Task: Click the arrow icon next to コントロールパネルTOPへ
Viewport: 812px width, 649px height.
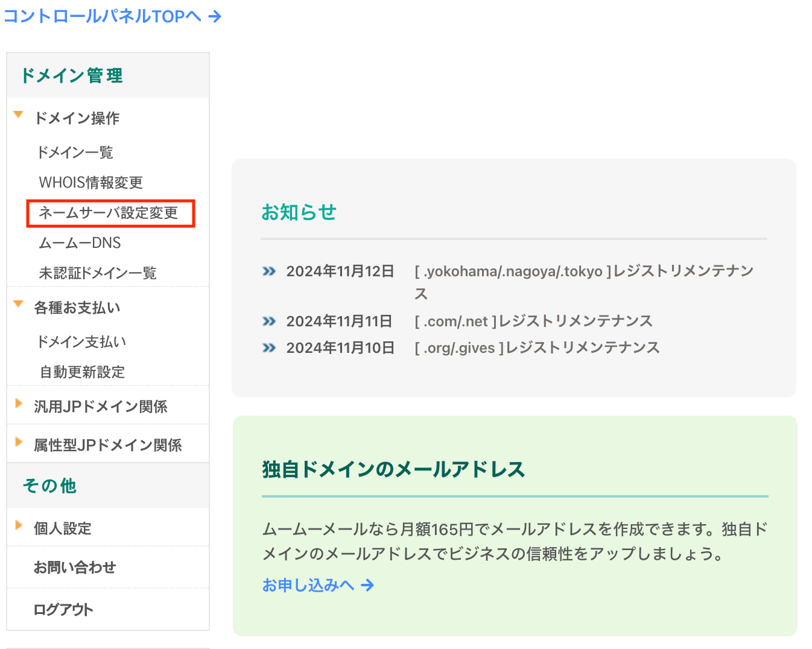Action: 215,16
